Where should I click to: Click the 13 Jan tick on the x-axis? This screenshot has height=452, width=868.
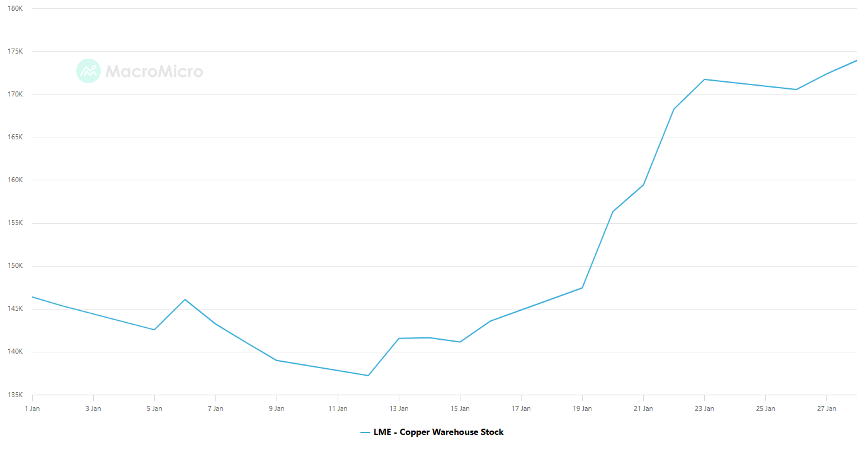[399, 409]
